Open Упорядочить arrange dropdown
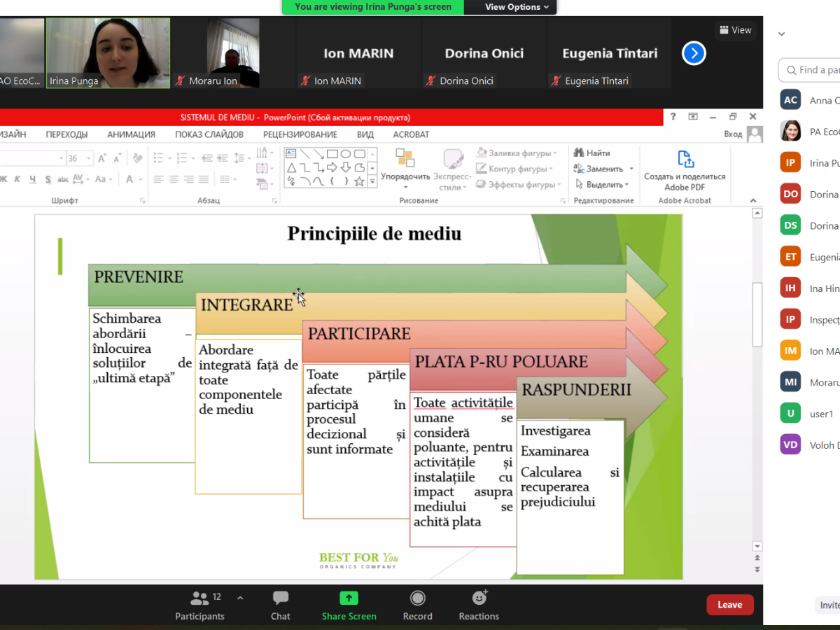The image size is (840, 630). coord(405,169)
